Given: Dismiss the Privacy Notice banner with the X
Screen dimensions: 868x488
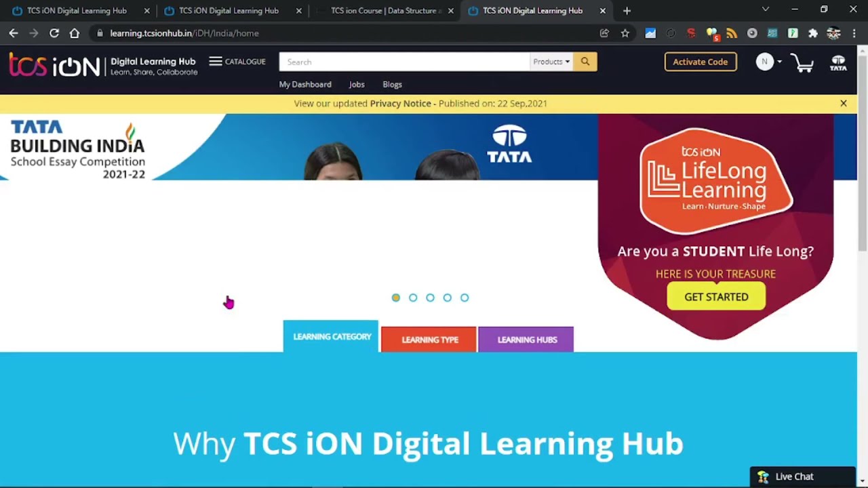Looking at the screenshot, I should (x=844, y=103).
